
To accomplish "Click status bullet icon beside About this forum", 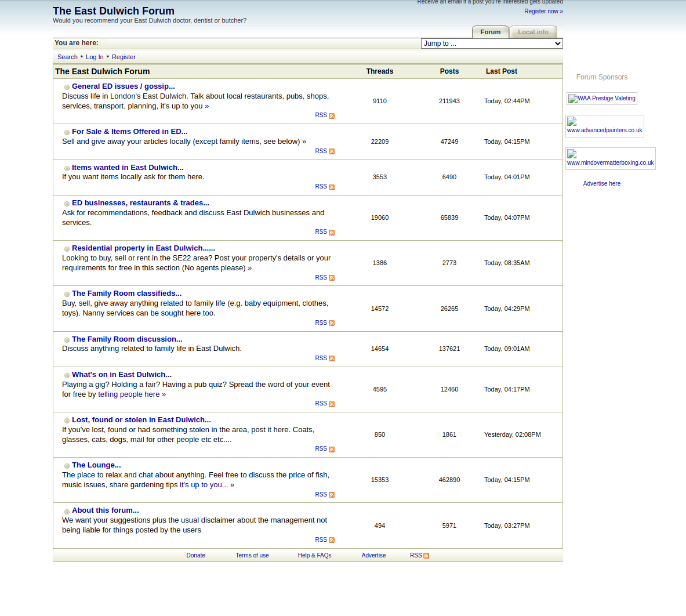I will coord(67,512).
